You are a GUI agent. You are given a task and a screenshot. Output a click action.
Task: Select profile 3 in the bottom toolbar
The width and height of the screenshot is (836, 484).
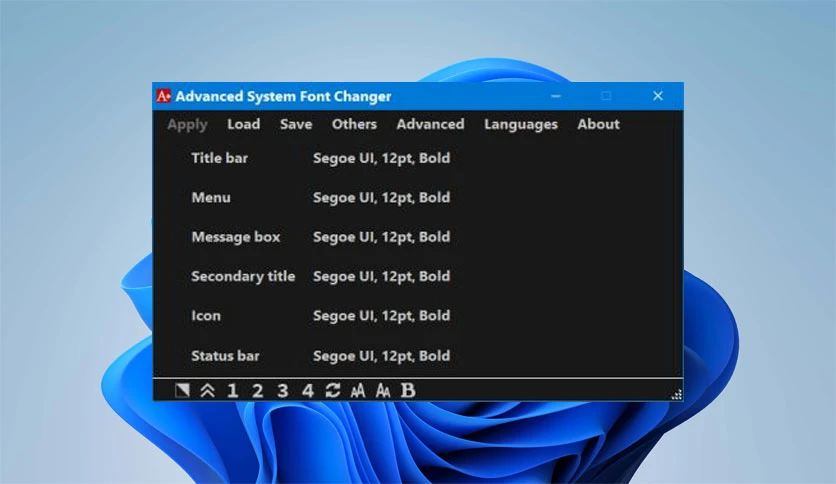pos(283,391)
